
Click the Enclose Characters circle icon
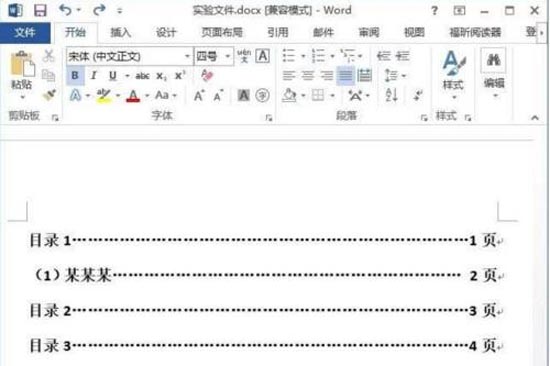(262, 95)
